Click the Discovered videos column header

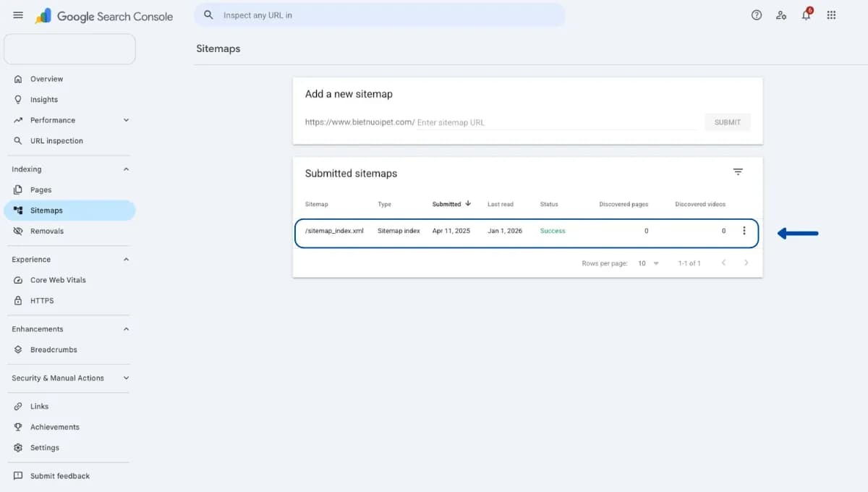[700, 204]
